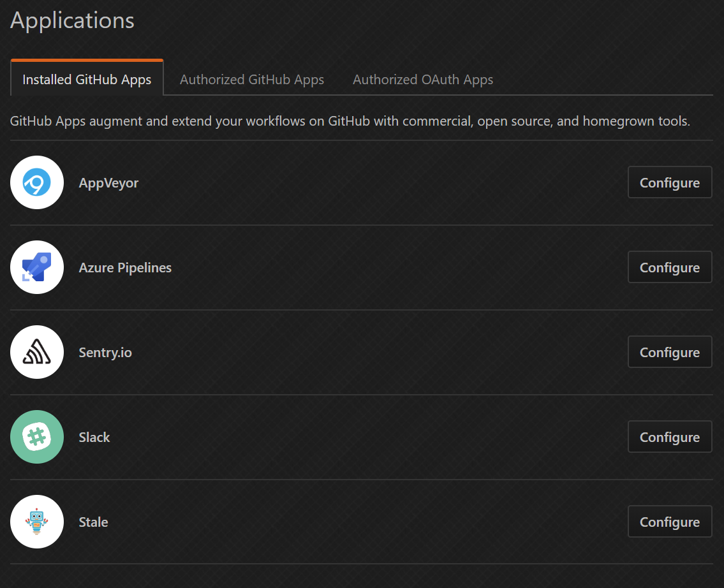Click the AppVeyor app icon
The height and width of the screenshot is (588, 724).
click(x=36, y=182)
